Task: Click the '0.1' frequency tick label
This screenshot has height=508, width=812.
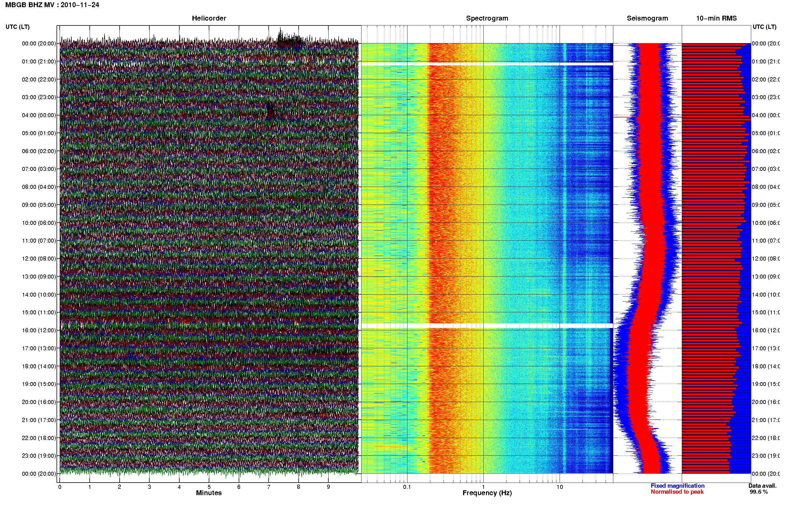Action: (407, 487)
